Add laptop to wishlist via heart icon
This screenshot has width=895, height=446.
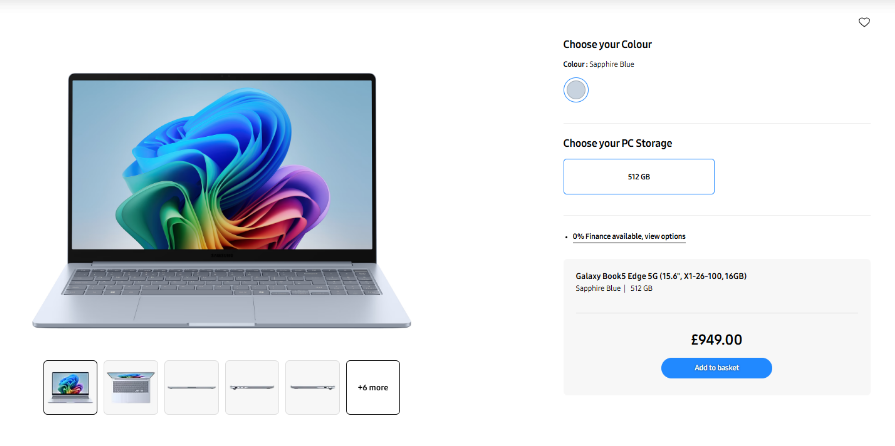864,22
